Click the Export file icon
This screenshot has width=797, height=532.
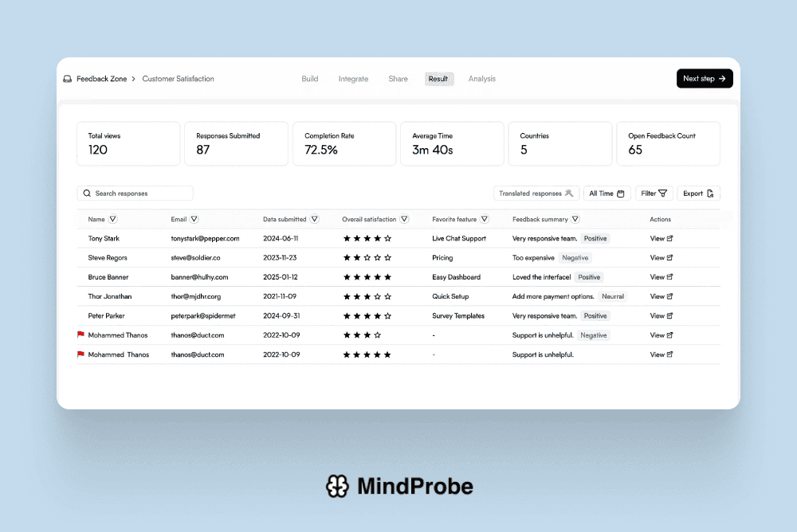click(708, 193)
